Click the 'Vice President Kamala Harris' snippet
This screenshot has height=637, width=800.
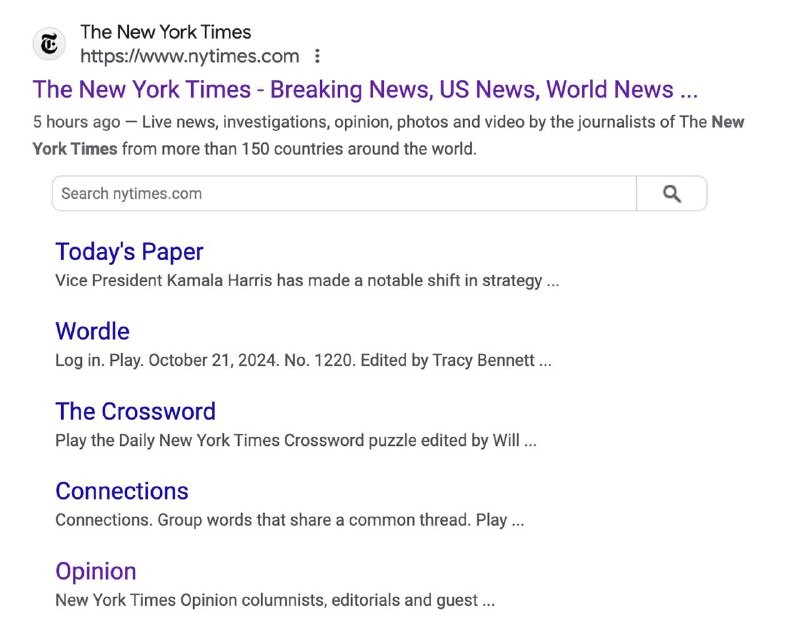tap(307, 281)
